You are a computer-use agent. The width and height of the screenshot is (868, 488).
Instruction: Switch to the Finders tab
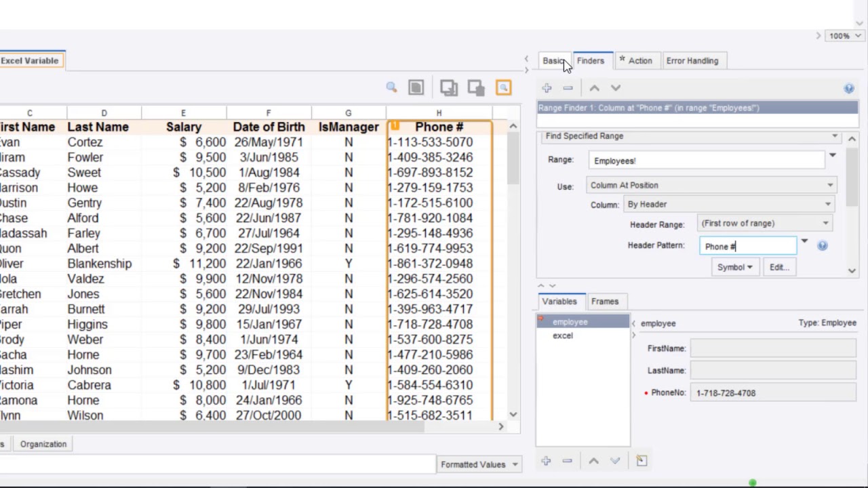coord(591,60)
